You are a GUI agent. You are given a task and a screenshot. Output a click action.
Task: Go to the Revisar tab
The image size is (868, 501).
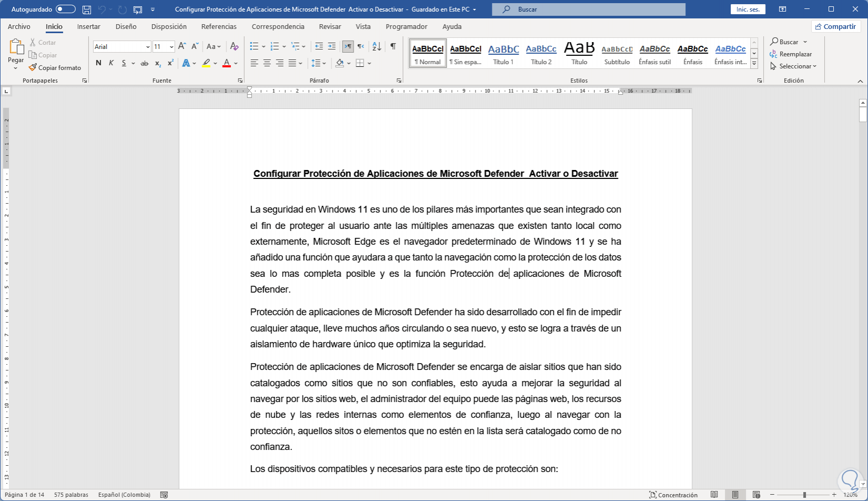tap(330, 26)
